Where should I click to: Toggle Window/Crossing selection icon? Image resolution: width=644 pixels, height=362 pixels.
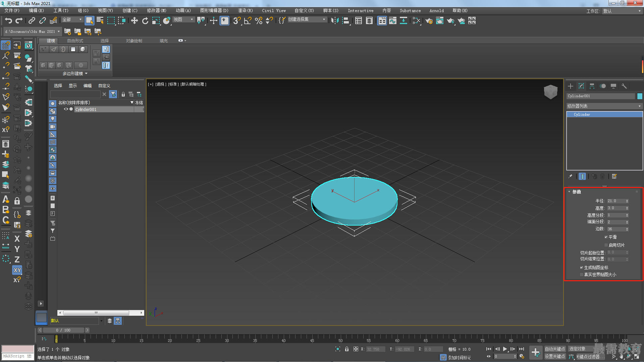121,21
